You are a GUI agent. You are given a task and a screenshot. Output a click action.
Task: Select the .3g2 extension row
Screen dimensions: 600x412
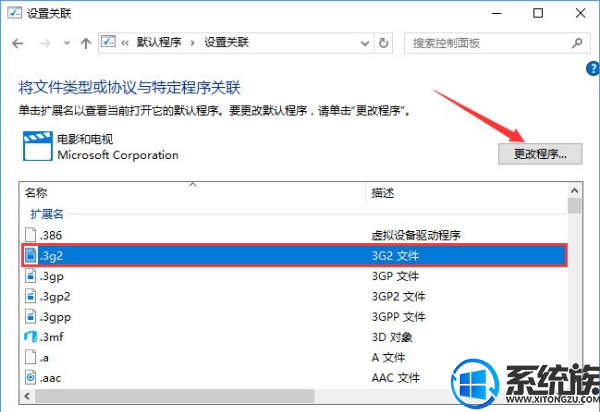[x=294, y=255]
